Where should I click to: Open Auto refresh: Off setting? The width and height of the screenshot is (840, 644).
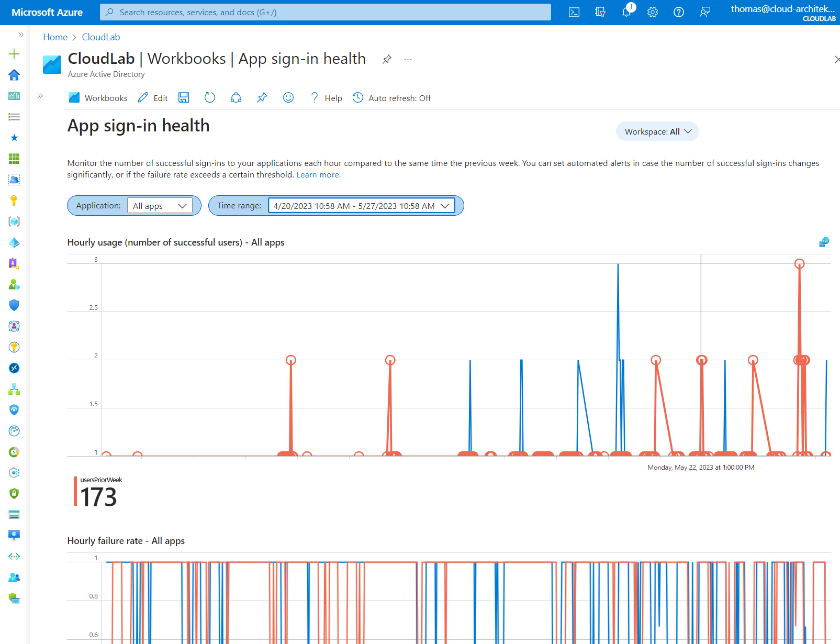pyautogui.click(x=391, y=98)
